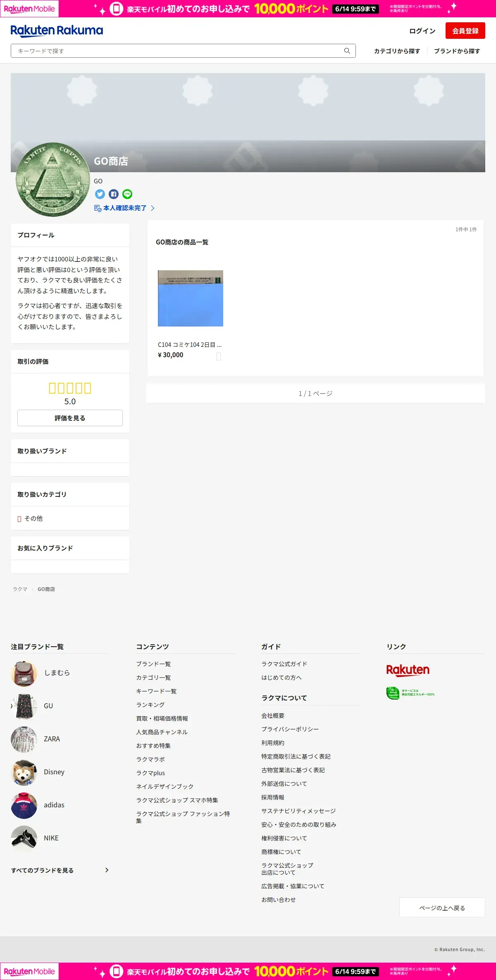Open ネイルデザインブック link
496x980 pixels.
(x=165, y=786)
